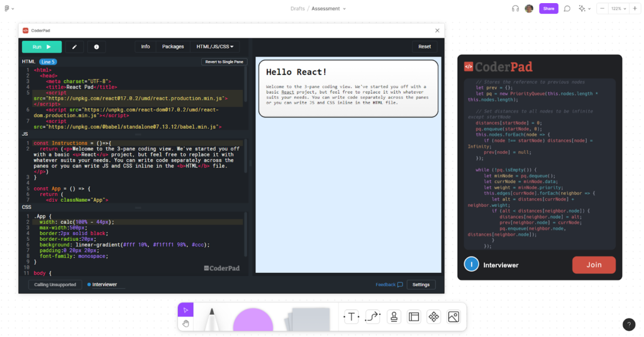The height and width of the screenshot is (337, 644).
Task: Open the Packages tab in CoderPad
Action: (173, 47)
